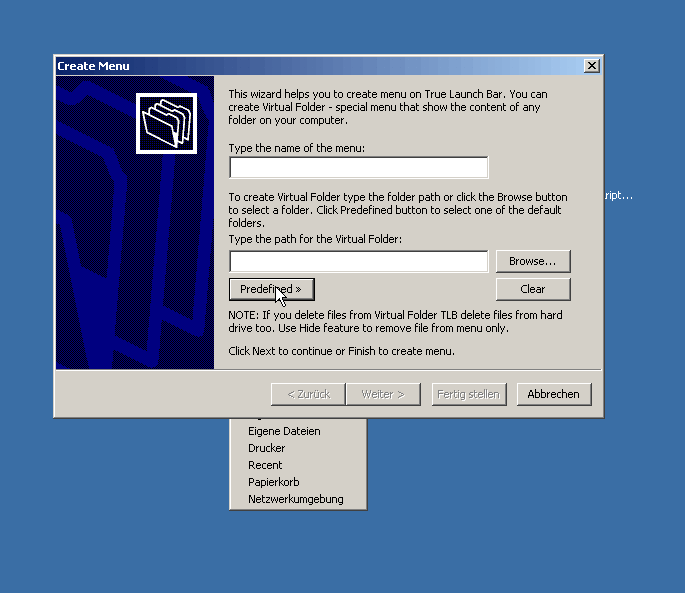Proceed with the Weiter button

point(383,394)
